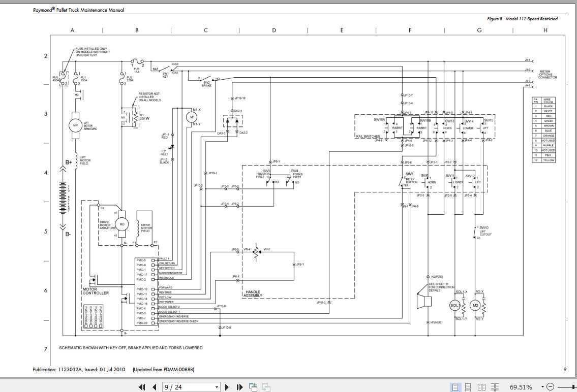Rotate the page clockwise
The width and height of the screenshot is (577, 392).
pyautogui.click(x=265, y=387)
